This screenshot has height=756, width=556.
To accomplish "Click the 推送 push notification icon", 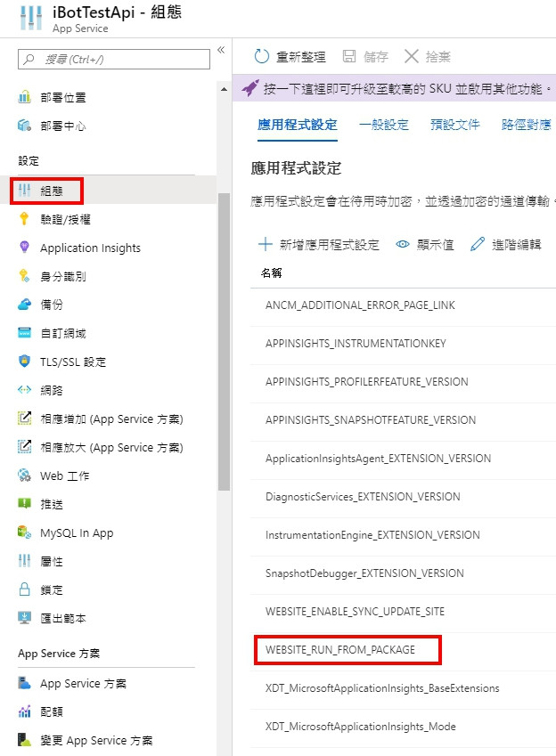I will (x=24, y=504).
